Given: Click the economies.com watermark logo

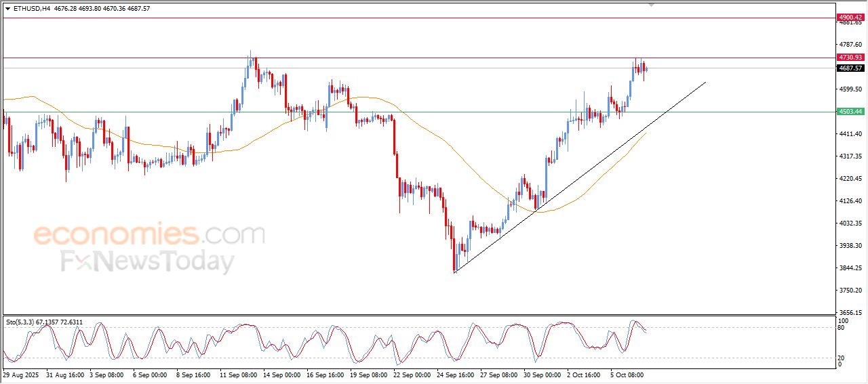Looking at the screenshot, I should (149, 234).
